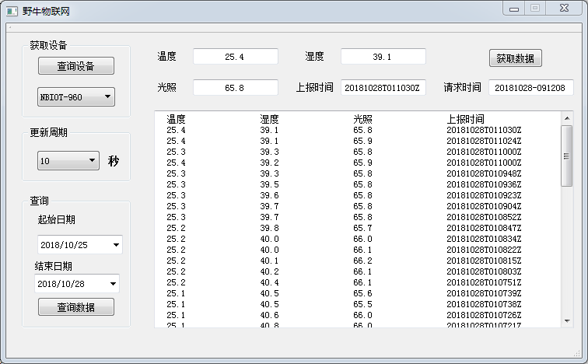Click humidity value 40.6 in the list

[x=269, y=315]
